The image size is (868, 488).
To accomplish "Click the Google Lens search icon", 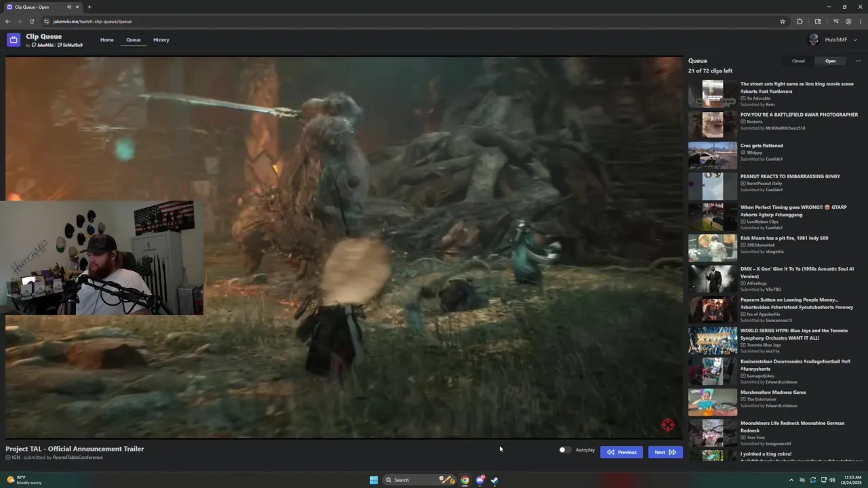I will [x=818, y=21].
